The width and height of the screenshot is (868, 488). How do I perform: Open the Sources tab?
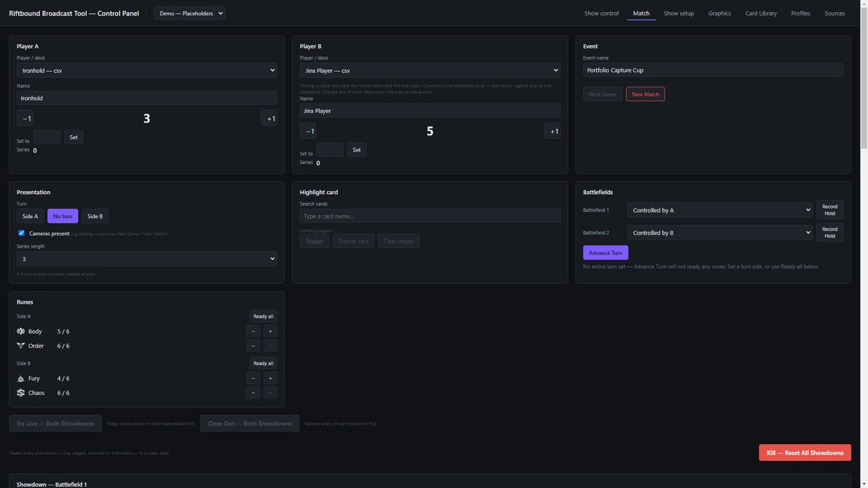(x=835, y=13)
